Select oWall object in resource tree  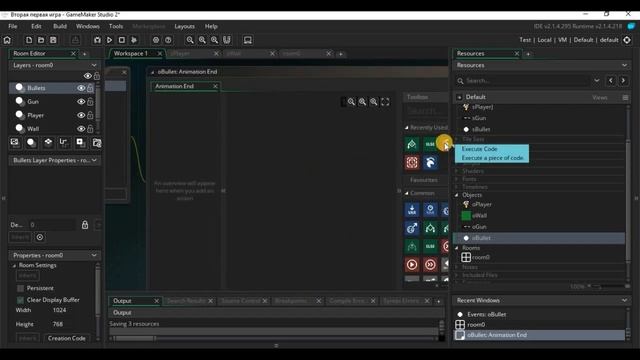click(x=479, y=216)
